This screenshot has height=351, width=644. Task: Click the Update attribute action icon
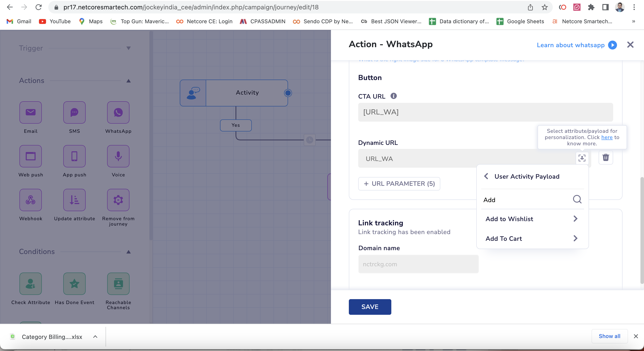click(74, 200)
